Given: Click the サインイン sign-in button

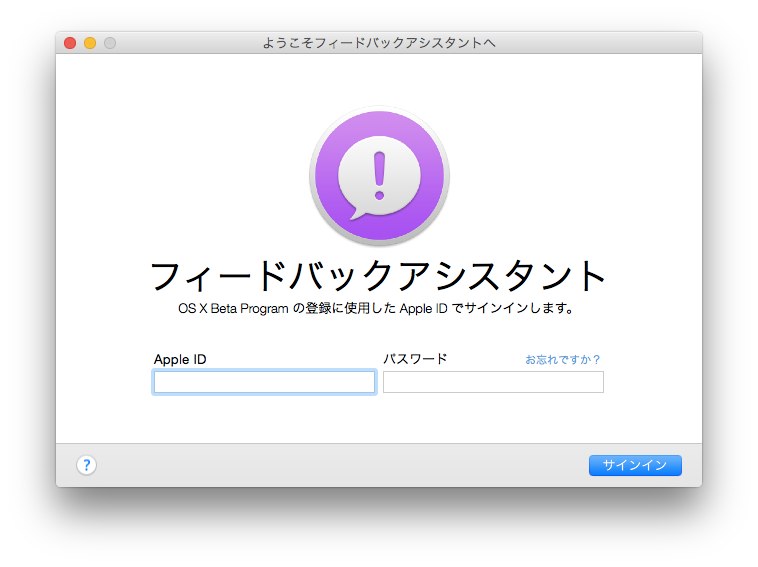Looking at the screenshot, I should pyautogui.click(x=635, y=465).
